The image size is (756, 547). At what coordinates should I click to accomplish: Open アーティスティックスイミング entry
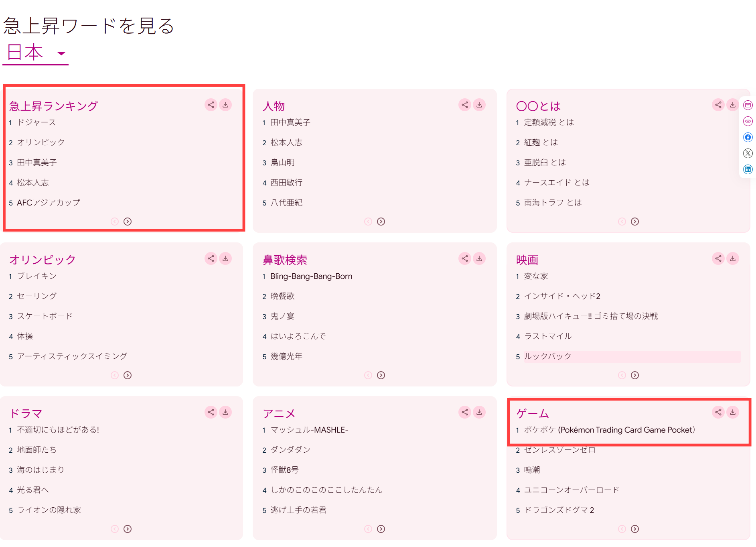coord(72,356)
